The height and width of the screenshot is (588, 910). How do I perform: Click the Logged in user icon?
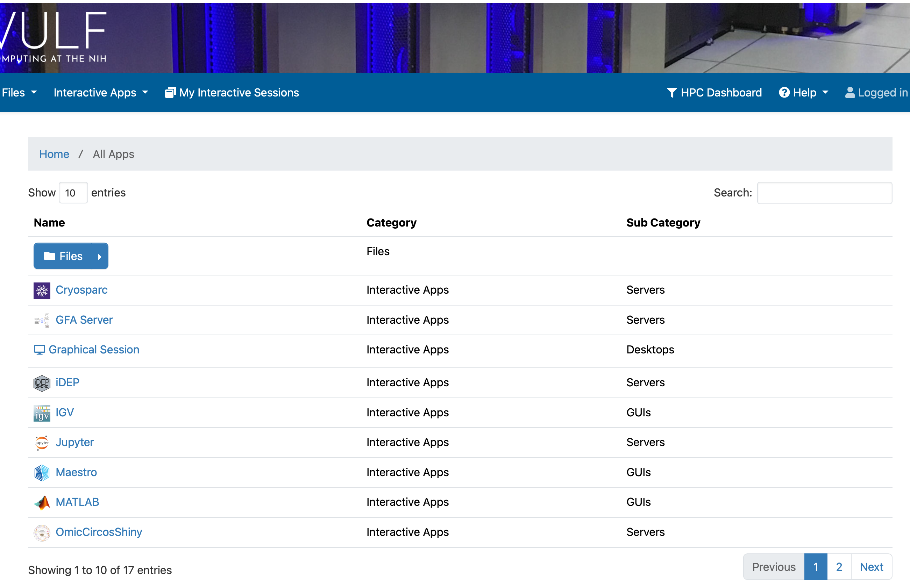click(x=849, y=92)
